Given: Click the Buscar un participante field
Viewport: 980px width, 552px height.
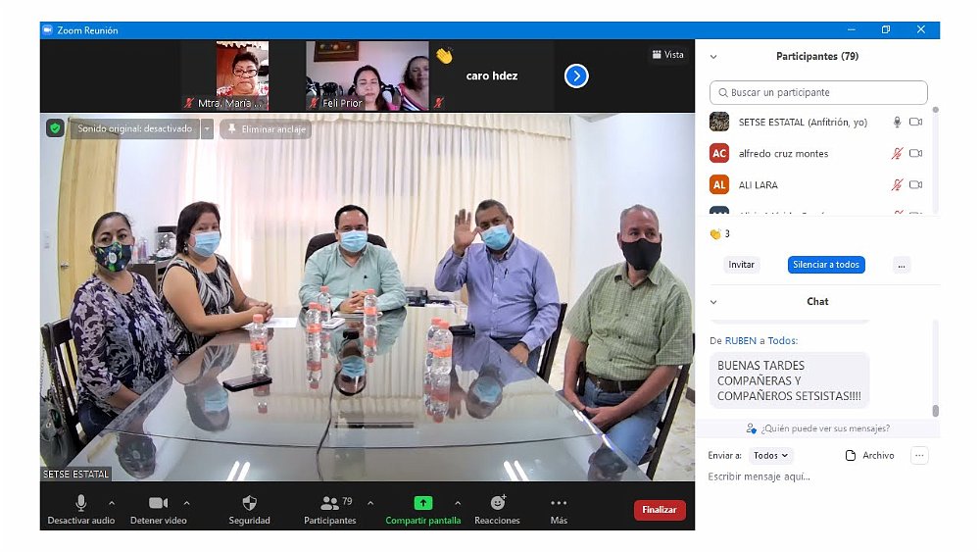Looking at the screenshot, I should (x=818, y=92).
